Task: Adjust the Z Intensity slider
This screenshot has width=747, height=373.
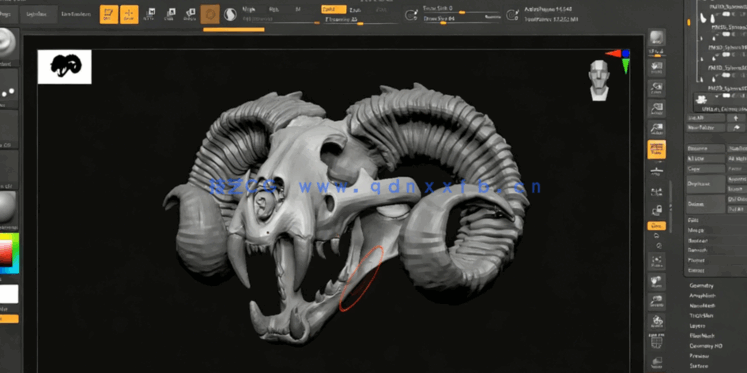Action: coord(361,21)
